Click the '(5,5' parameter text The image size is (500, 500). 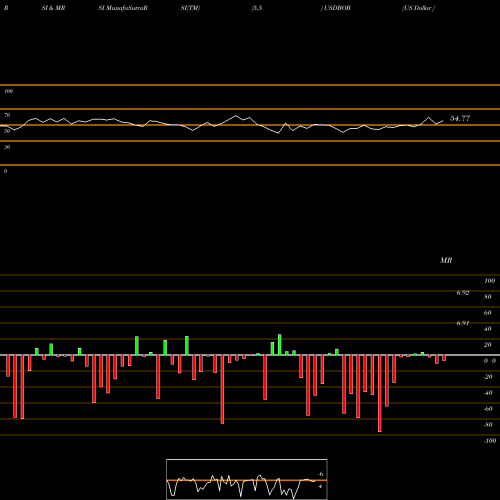point(257,8)
